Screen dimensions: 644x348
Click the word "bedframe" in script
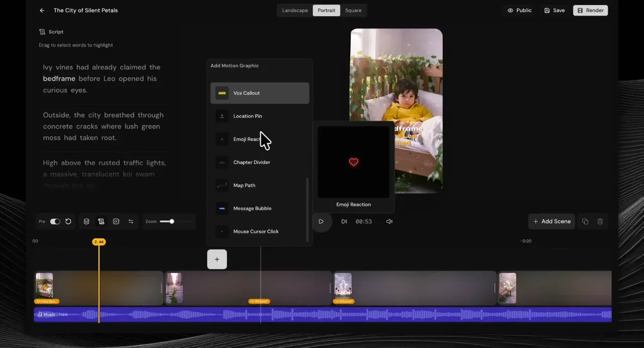(x=59, y=79)
